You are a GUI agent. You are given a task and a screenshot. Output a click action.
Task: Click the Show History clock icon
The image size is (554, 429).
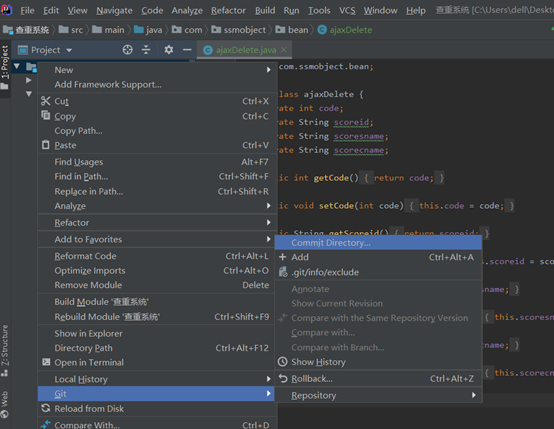(283, 362)
